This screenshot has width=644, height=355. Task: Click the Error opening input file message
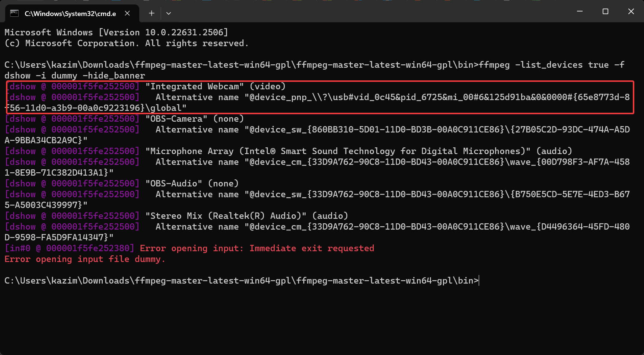tap(85, 259)
